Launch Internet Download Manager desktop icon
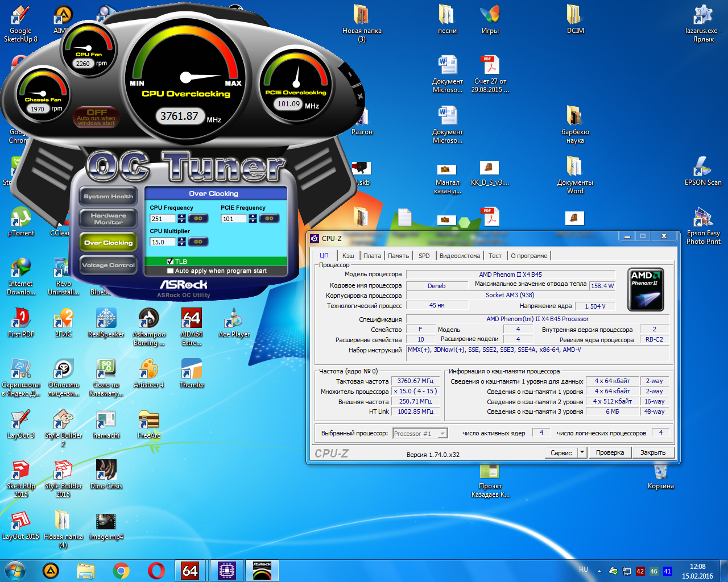 [x=21, y=276]
